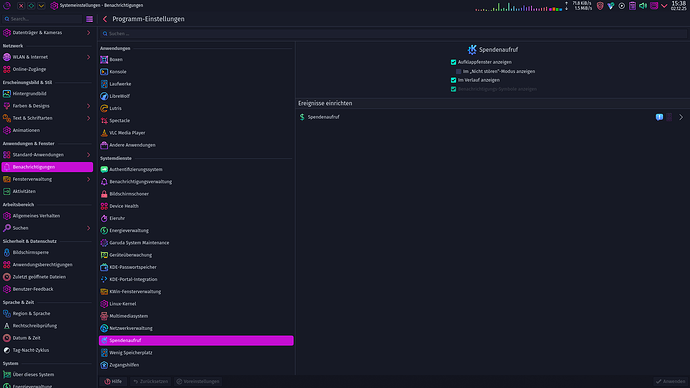Expand Fensterverwaltung submenu
Viewport: 690px width, 388px height.
point(88,179)
